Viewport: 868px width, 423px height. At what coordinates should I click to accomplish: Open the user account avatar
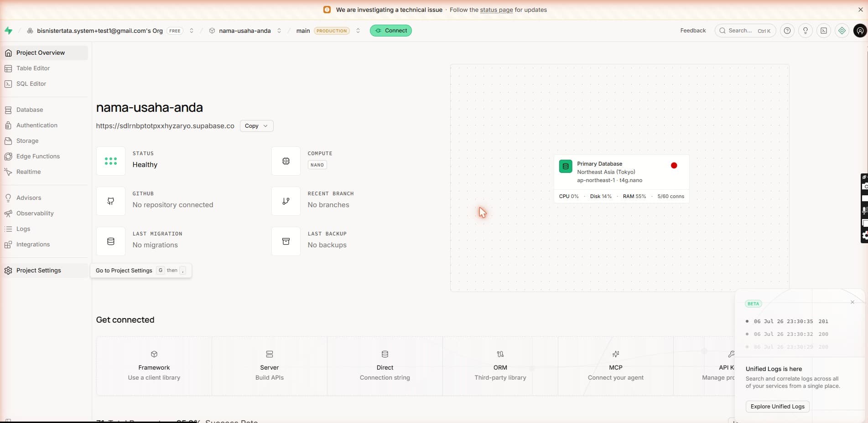[x=860, y=31]
